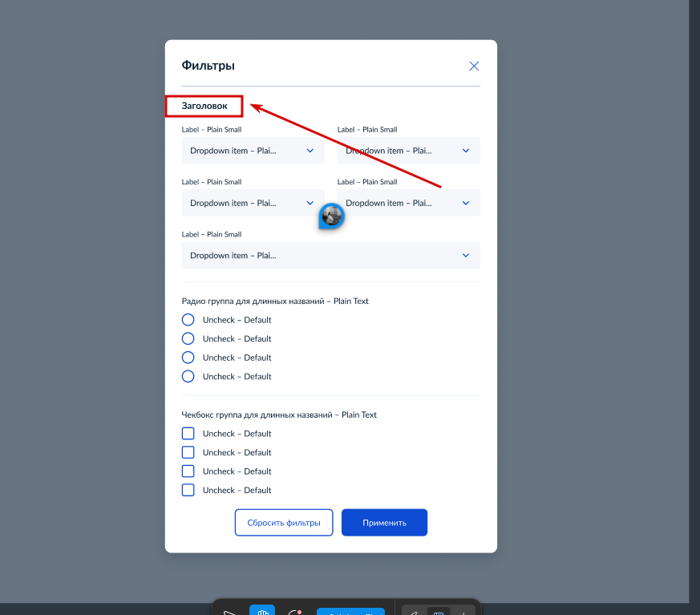Viewport: 700px width, 615px height.
Task: Check the first checkbox in Чекбокс группа
Action: 188,433
